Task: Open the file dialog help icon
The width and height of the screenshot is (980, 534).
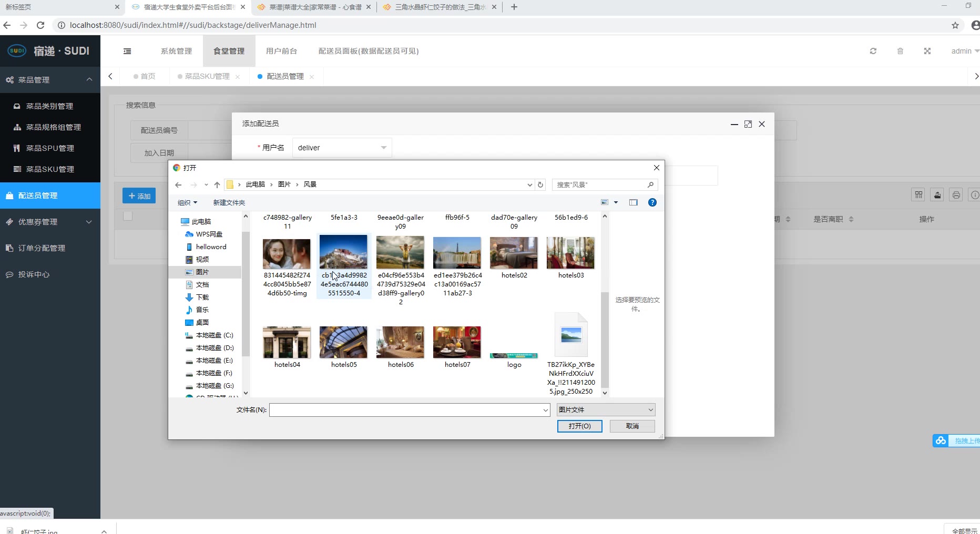Action: tap(652, 202)
